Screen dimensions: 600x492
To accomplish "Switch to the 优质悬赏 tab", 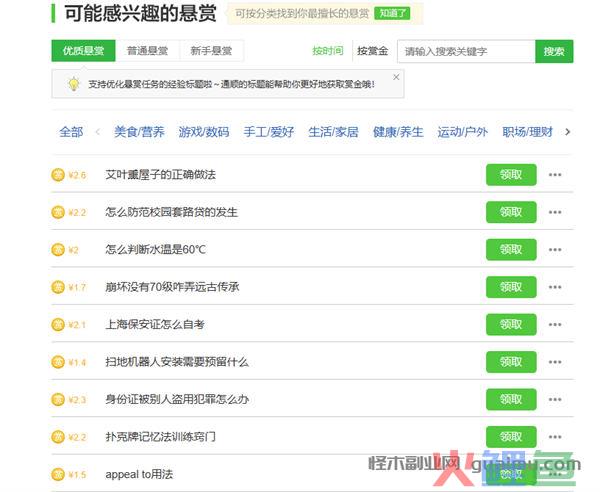I will (x=83, y=51).
